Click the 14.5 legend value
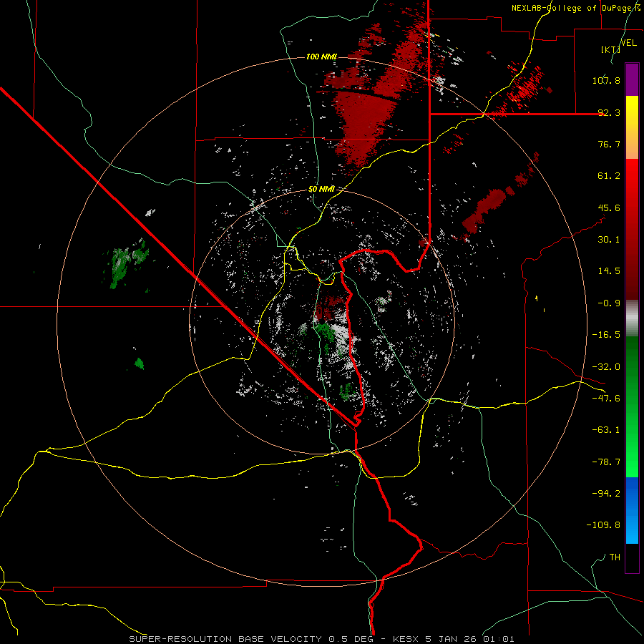This screenshot has width=644, height=644. click(x=609, y=271)
